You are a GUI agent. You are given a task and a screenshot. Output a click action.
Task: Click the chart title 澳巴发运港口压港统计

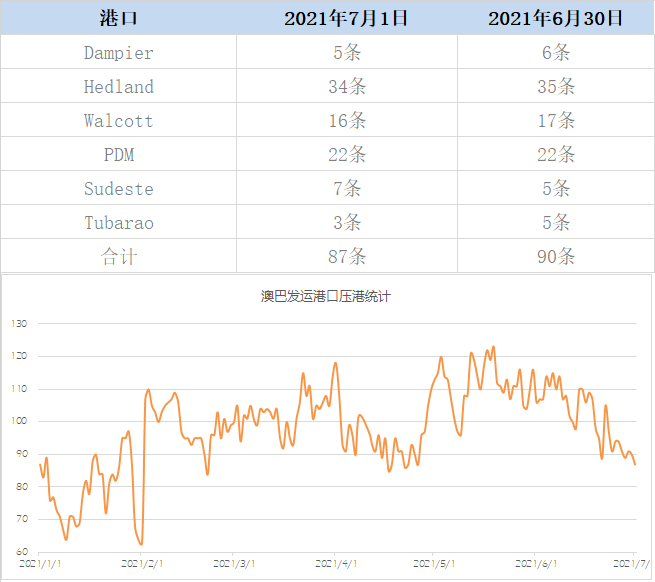pyautogui.click(x=327, y=297)
